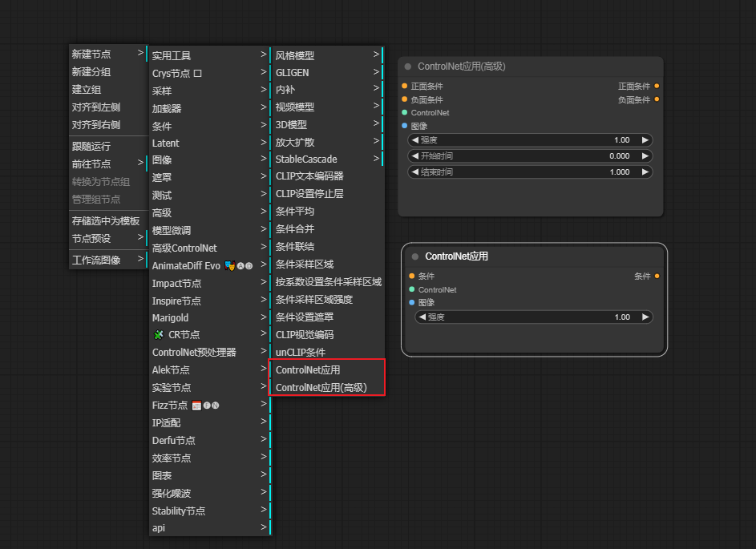This screenshot has height=549, width=756.
Task: Expand the Latent category
Action: [210, 143]
